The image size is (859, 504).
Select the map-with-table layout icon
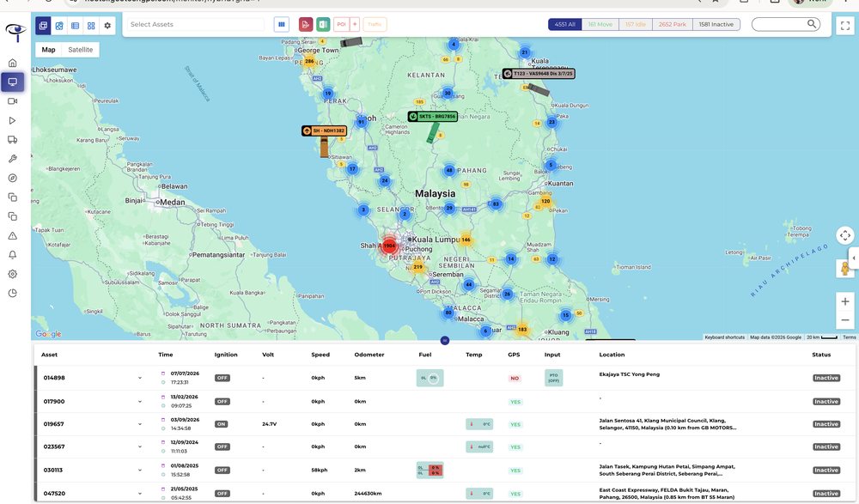pos(43,25)
